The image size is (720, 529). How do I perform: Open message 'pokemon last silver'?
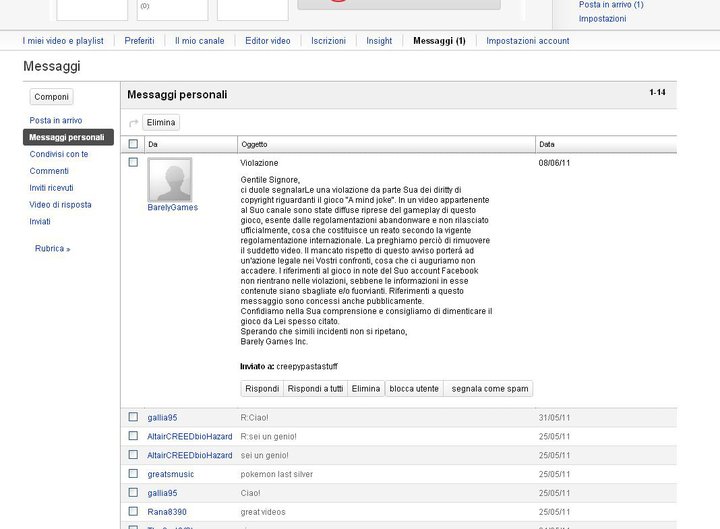point(276,474)
